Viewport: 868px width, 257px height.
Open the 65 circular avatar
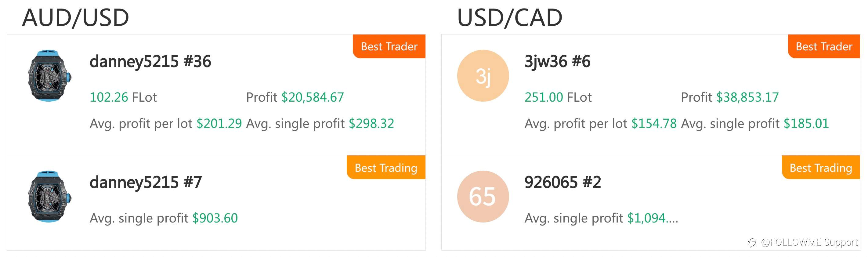coord(483,196)
